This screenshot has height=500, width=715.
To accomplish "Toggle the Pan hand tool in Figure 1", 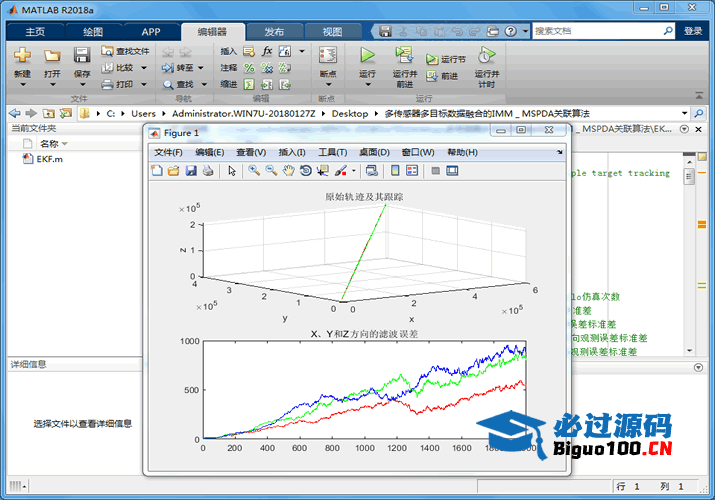I will (x=288, y=171).
